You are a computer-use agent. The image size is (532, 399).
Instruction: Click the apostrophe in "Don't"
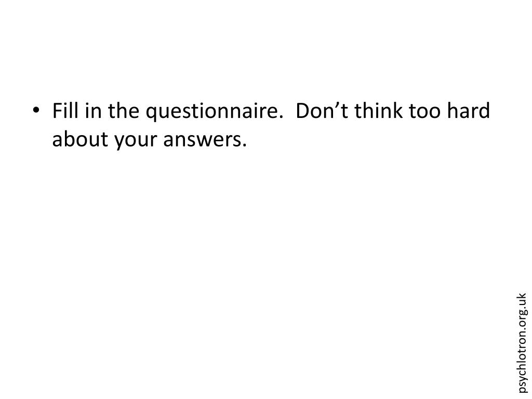(335, 105)
